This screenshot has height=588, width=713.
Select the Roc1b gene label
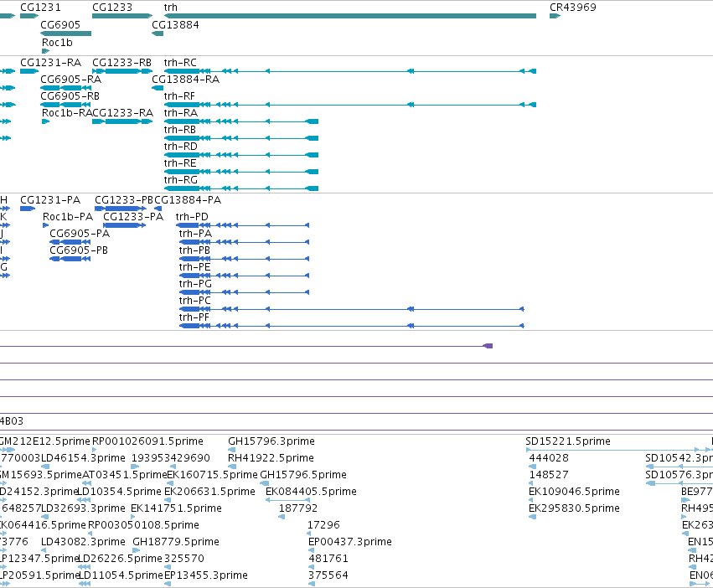click(x=57, y=43)
